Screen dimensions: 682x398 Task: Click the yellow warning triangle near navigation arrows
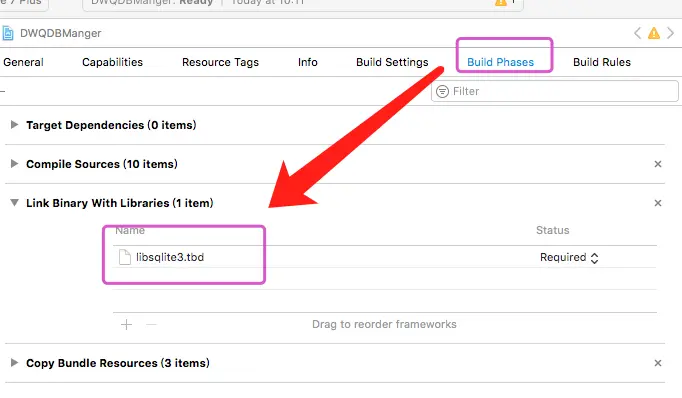[x=654, y=33]
